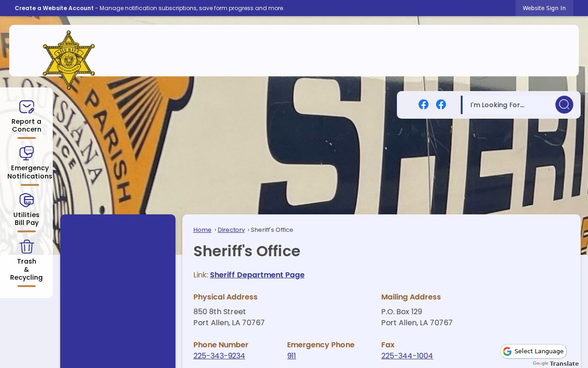Click the P.O. Box 129 mailing address
Image resolution: width=588 pixels, height=368 pixels.
[401, 312]
